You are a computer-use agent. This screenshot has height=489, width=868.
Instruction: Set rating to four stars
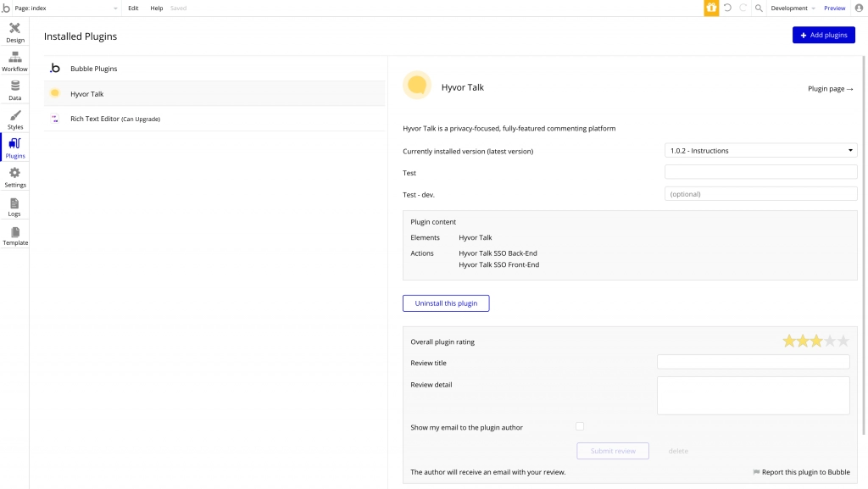(x=830, y=341)
